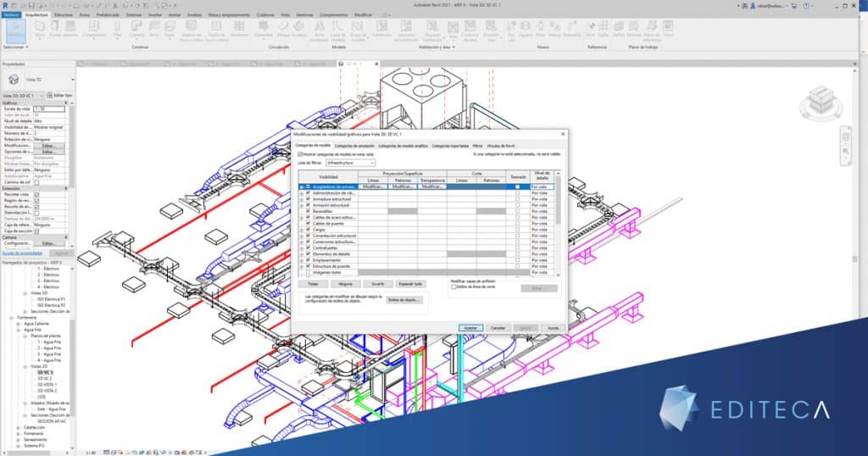Uncheck visibility of Cargas category
The height and width of the screenshot is (456, 868).
[309, 230]
